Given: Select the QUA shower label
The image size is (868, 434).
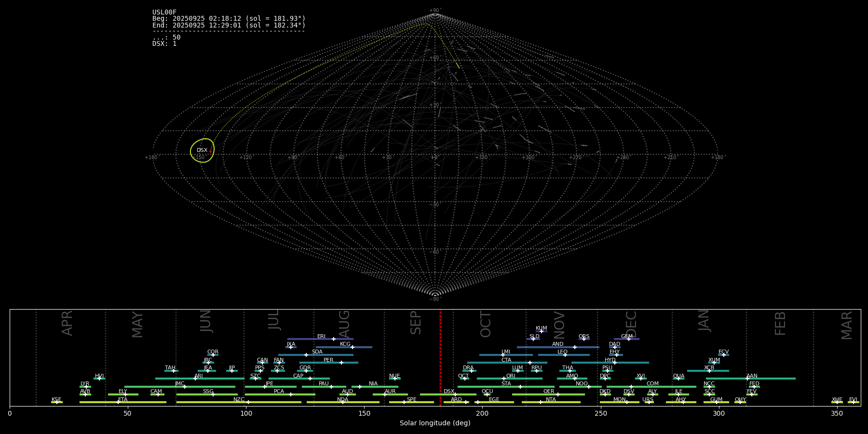Looking at the screenshot, I should pos(679,376).
